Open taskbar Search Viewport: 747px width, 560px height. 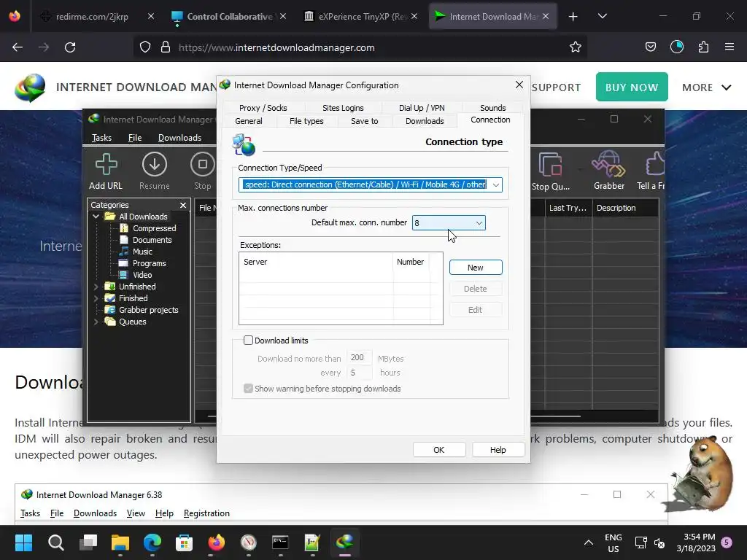[55, 542]
